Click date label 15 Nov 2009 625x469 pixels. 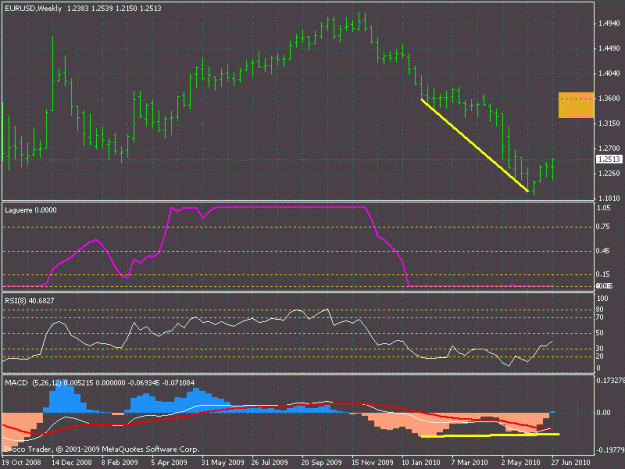[372, 463]
